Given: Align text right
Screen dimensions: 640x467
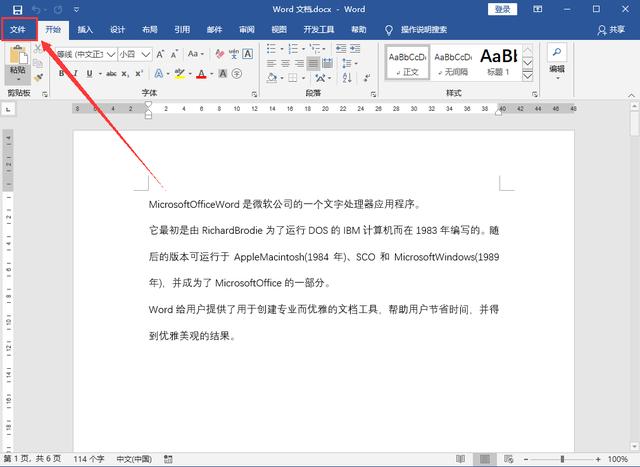Looking at the screenshot, I should 299,63.
